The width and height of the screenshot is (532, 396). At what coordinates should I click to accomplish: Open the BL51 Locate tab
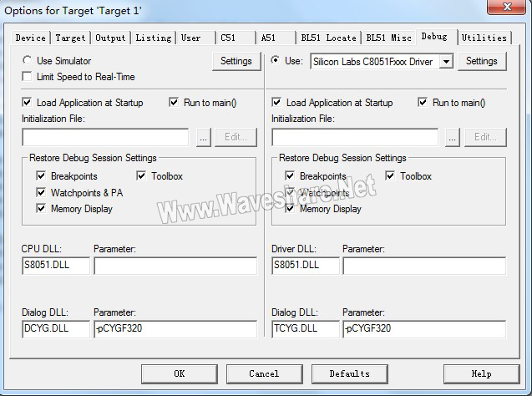click(328, 38)
